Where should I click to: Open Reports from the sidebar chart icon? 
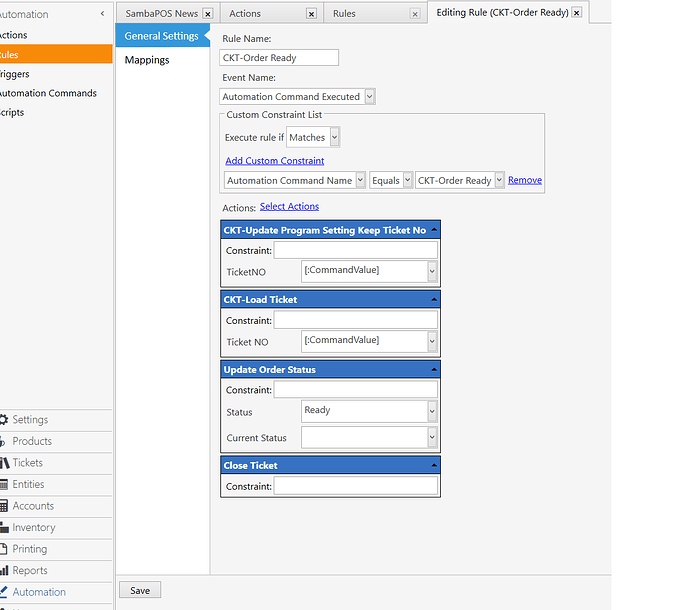point(5,571)
